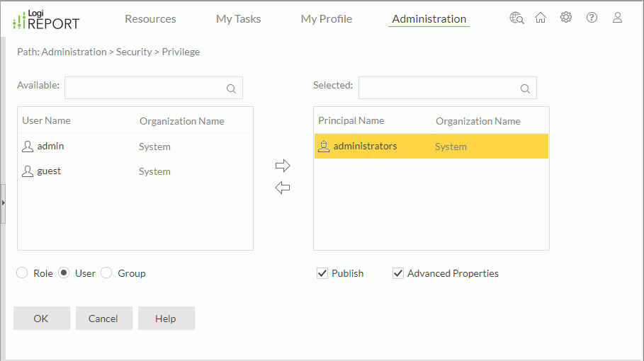Click System organization cell for admin
The image size is (644, 361).
[154, 147]
